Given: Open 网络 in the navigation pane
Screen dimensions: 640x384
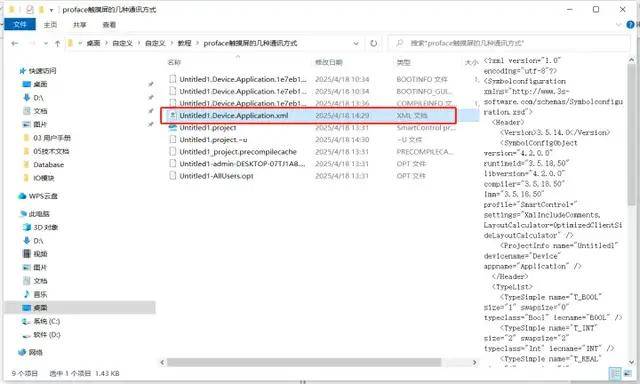Looking at the screenshot, I should pyautogui.click(x=35, y=352).
